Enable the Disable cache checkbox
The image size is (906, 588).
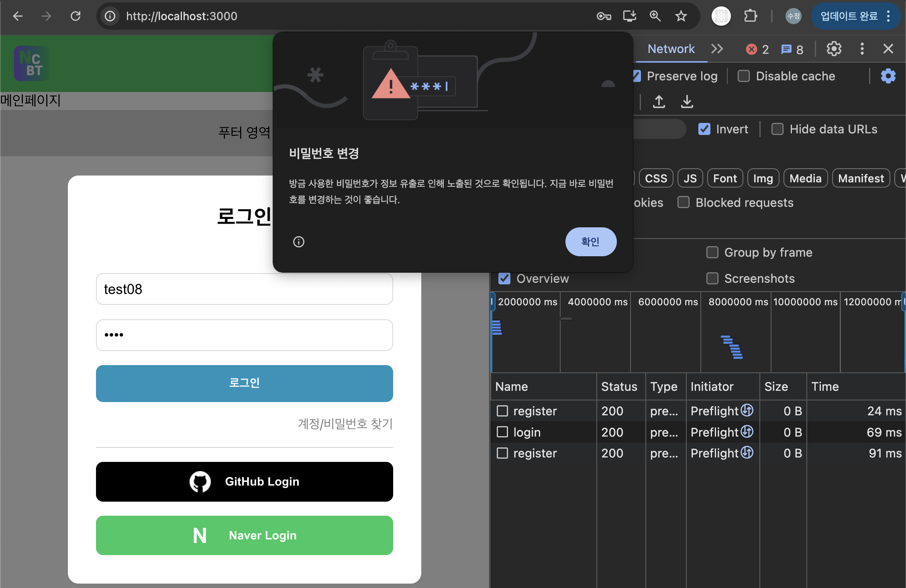pyautogui.click(x=744, y=76)
